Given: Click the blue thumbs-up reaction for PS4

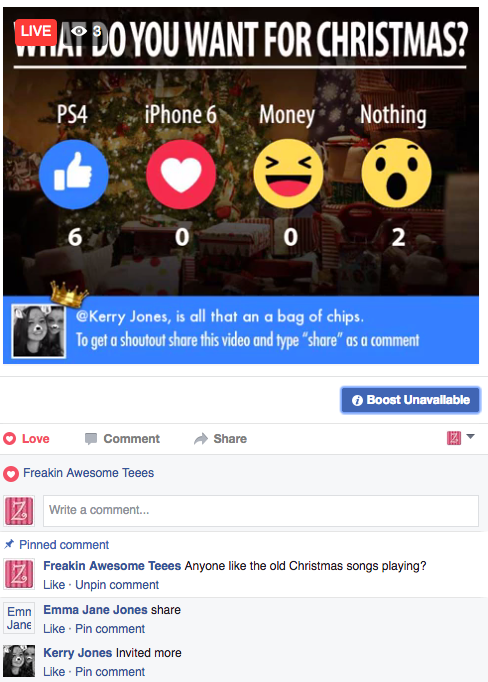Looking at the screenshot, I should (x=74, y=174).
